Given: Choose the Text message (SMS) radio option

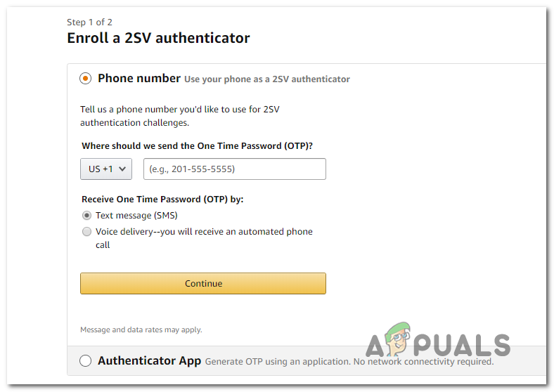Looking at the screenshot, I should click(86, 216).
